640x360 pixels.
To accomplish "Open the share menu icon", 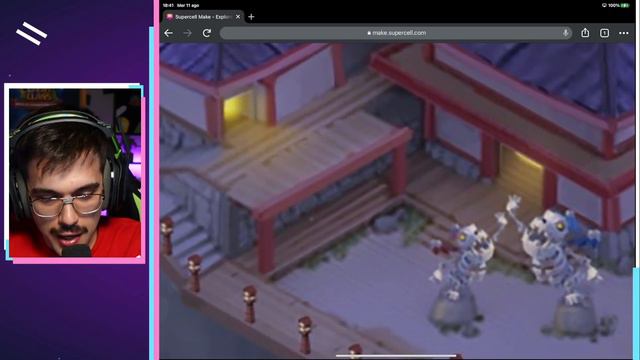I will 585,33.
